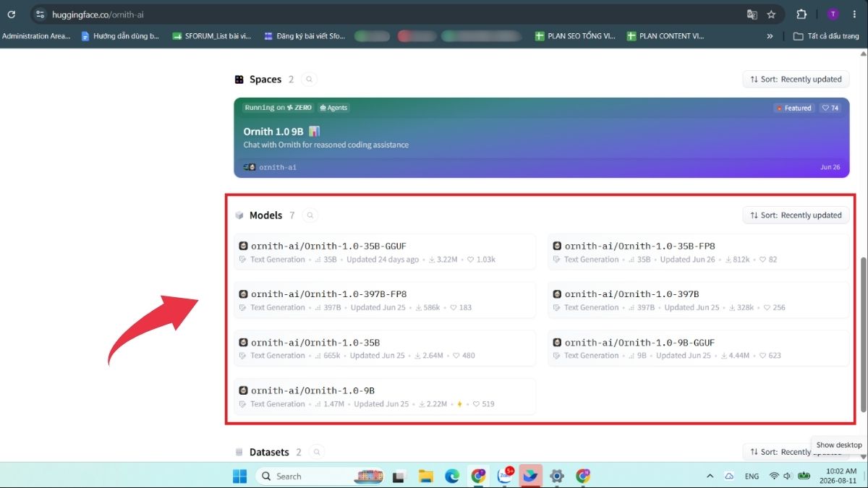Open Settings gear from the taskbar

coord(556,476)
